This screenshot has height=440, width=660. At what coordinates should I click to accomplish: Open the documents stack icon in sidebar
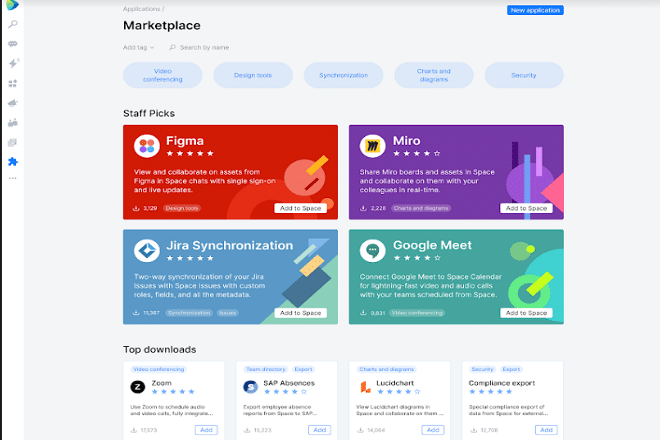13,143
